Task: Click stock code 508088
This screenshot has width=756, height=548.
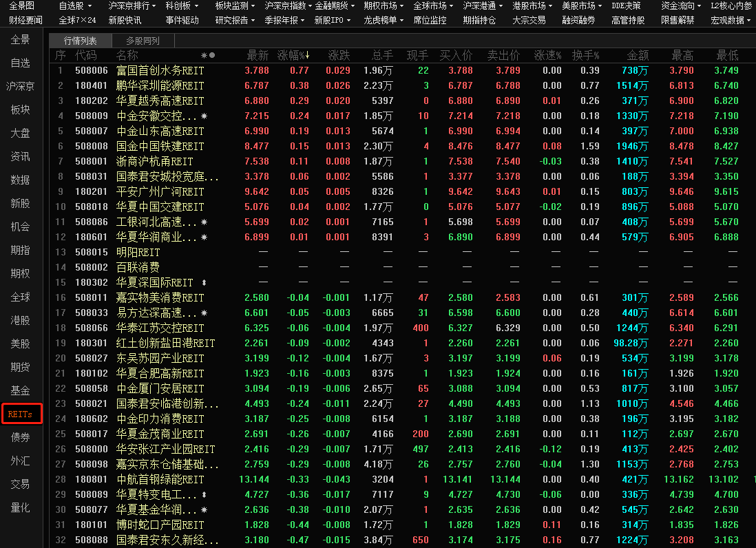Action: tap(92, 540)
